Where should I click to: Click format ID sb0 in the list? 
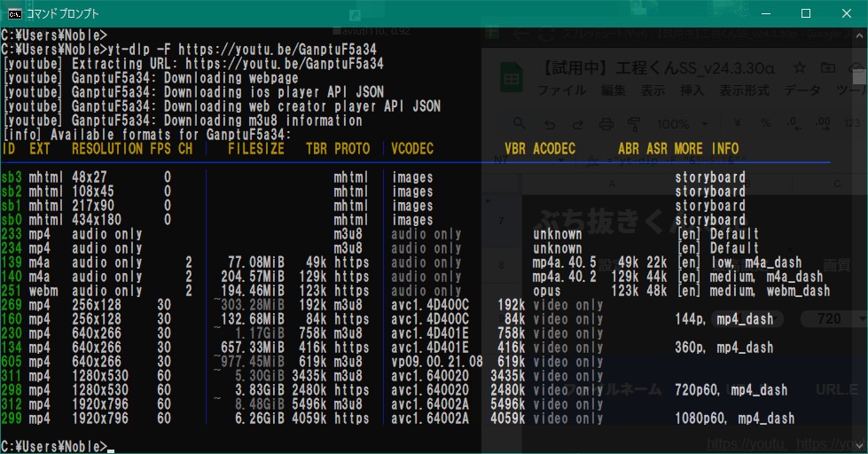click(x=12, y=220)
